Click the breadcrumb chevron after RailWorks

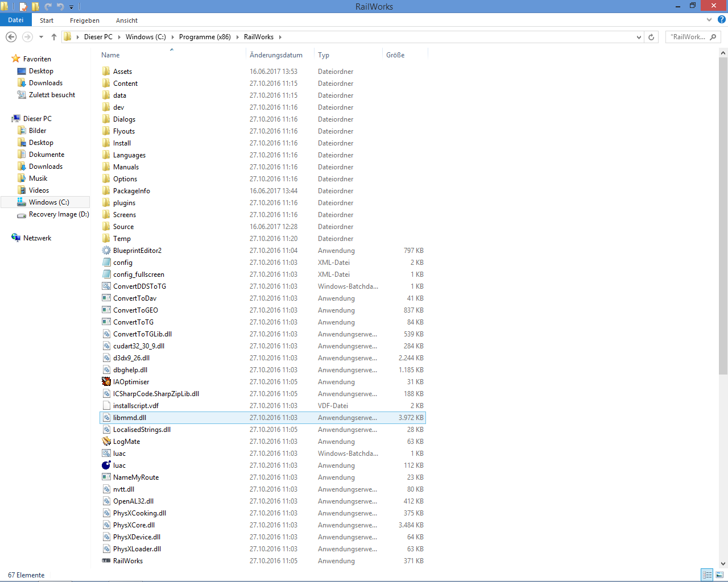point(280,37)
